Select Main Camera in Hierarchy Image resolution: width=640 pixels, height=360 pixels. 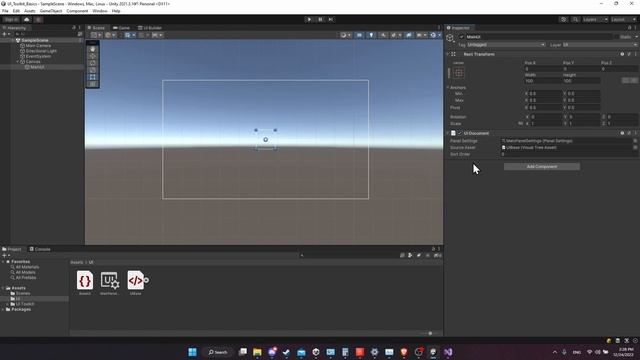coord(38,46)
